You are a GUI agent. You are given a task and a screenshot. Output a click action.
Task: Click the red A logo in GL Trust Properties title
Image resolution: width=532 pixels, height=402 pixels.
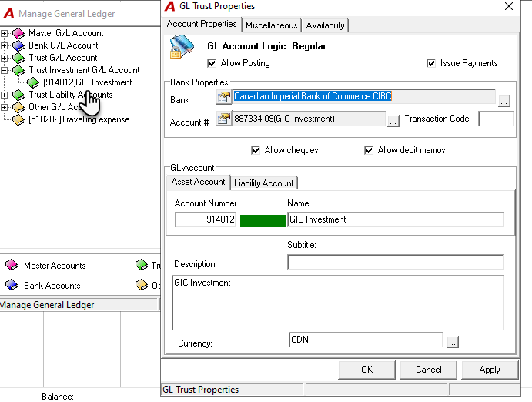[169, 6]
